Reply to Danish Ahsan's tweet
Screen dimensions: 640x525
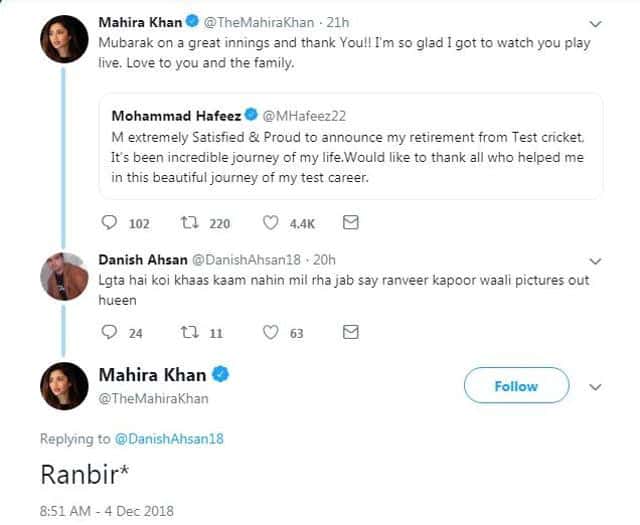[x=110, y=332]
